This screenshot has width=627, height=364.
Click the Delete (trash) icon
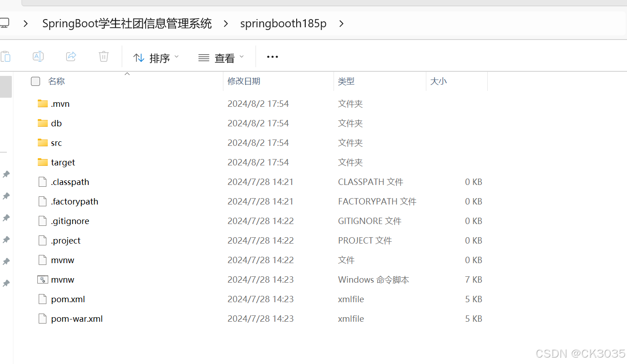103,56
